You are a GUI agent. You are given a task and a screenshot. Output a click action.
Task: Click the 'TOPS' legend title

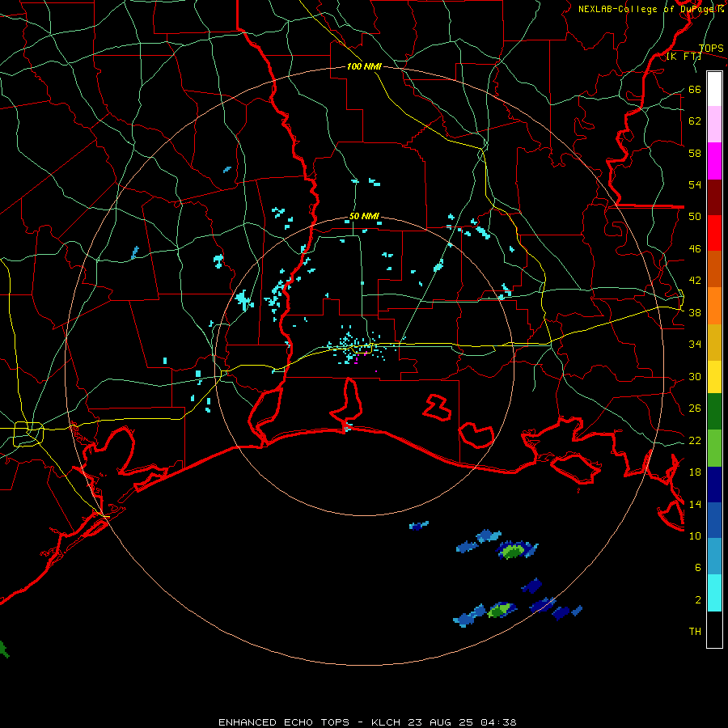(x=711, y=49)
